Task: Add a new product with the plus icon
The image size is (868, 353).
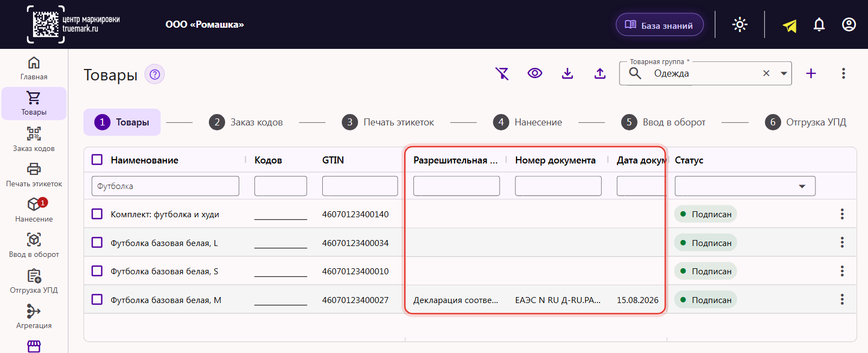Action: [x=811, y=73]
